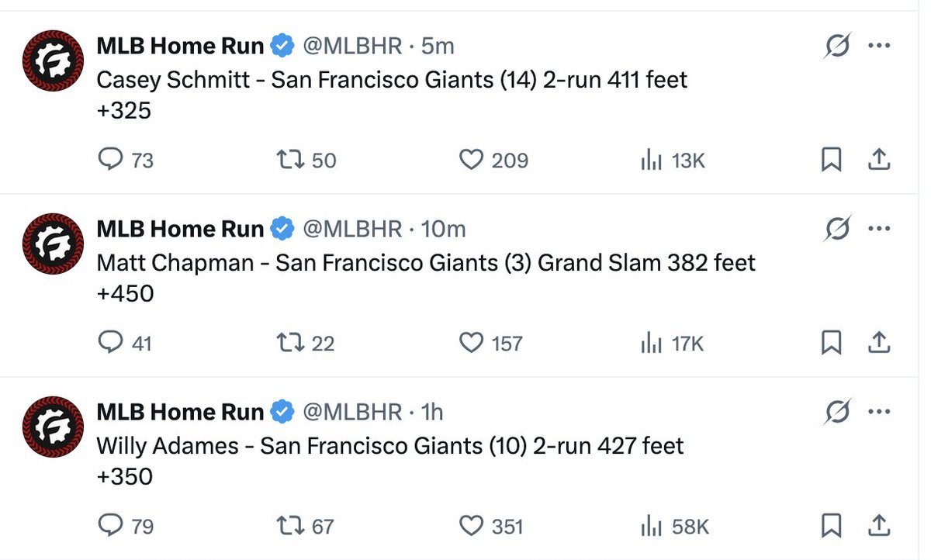Share the Casey Schmitt tweet
931x560 pixels.
(x=877, y=160)
